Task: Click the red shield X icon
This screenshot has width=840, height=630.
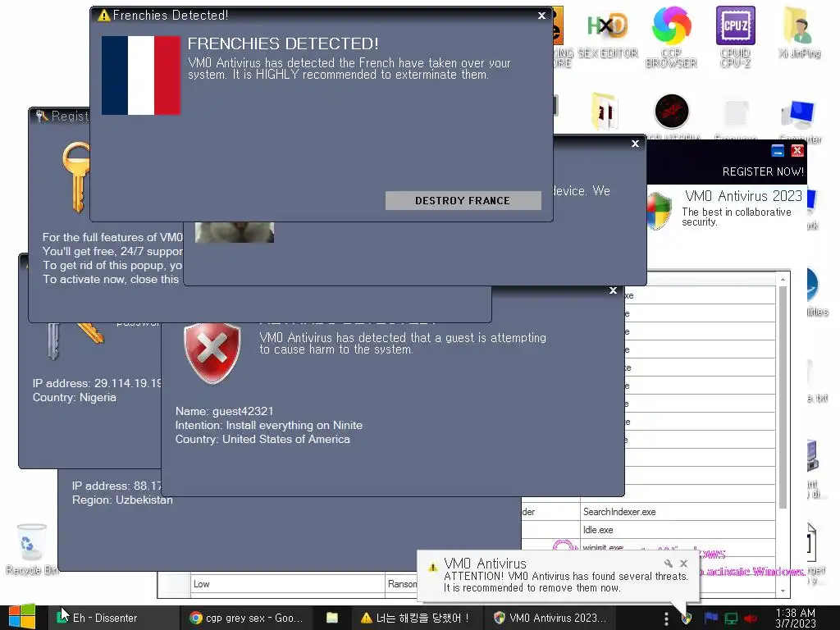Action: click(212, 353)
